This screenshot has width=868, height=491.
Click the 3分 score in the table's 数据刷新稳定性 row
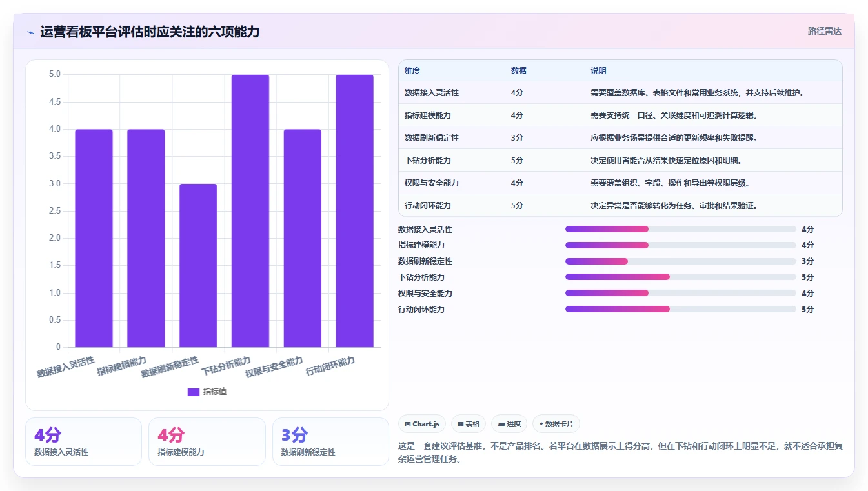(x=517, y=138)
